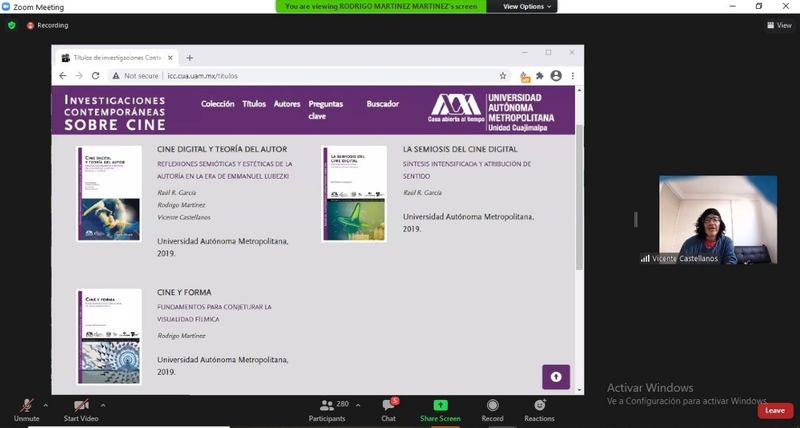
Task: Click the View layout button
Action: [x=779, y=25]
